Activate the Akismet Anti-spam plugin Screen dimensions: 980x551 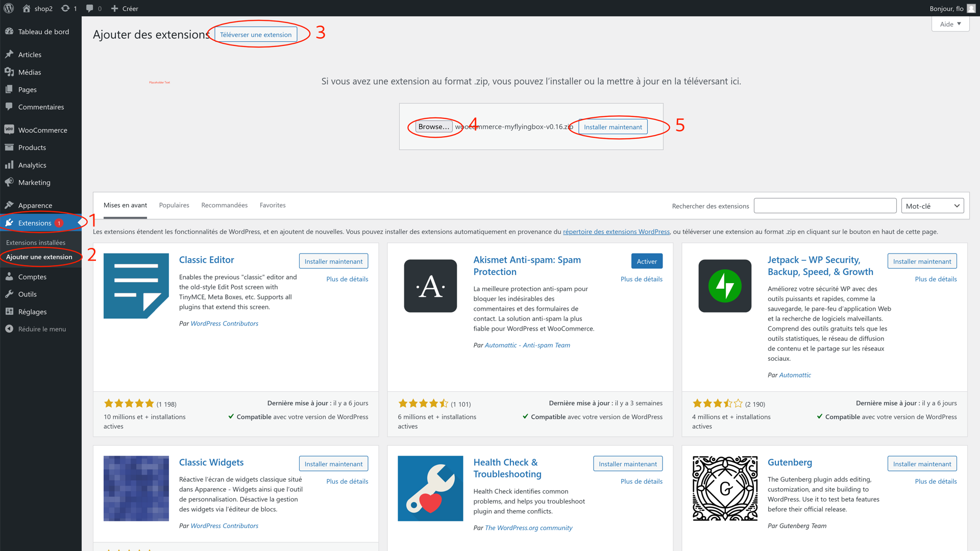[x=646, y=261]
